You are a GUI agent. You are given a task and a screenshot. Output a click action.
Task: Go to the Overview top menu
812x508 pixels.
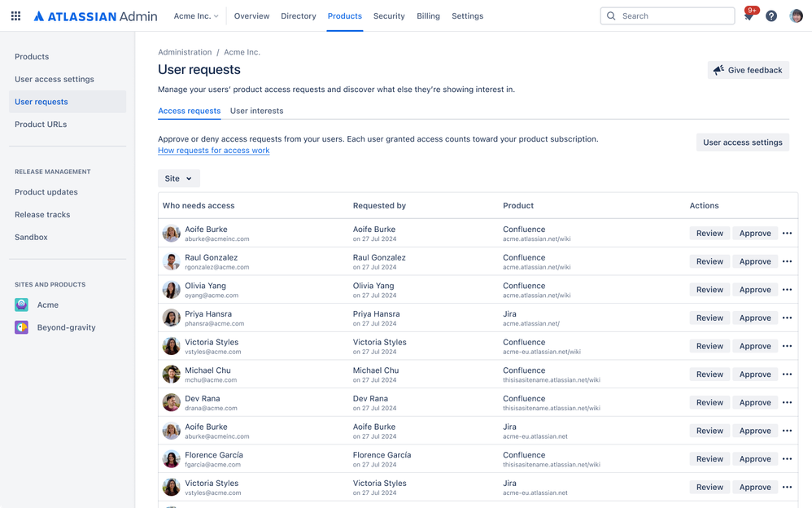pos(251,16)
